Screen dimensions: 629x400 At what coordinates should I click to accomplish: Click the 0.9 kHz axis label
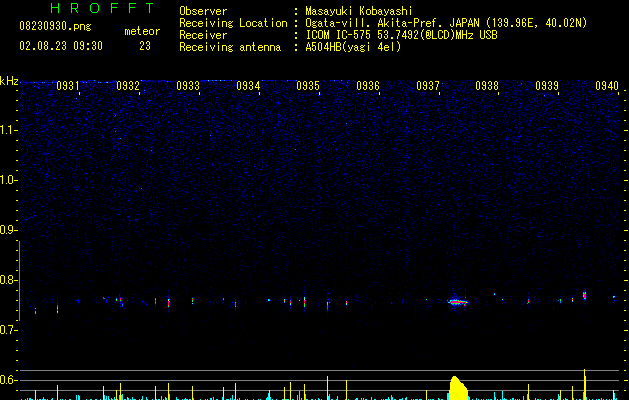point(8,230)
